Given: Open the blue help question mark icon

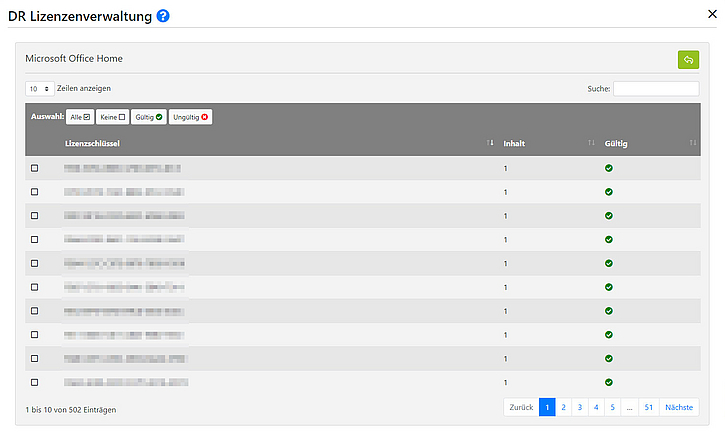Looking at the screenshot, I should point(163,16).
